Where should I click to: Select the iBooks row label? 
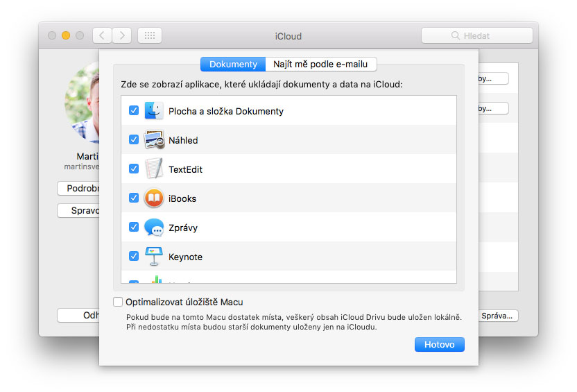click(182, 198)
